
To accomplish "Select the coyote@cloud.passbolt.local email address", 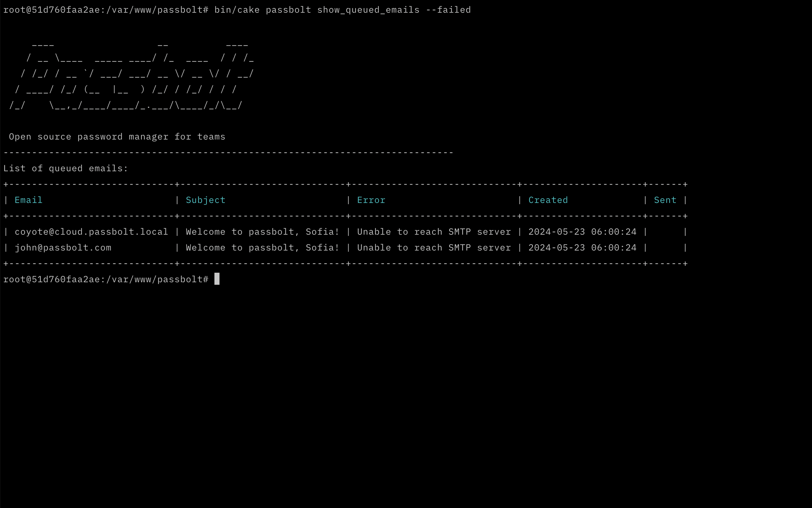I will (x=91, y=231).
